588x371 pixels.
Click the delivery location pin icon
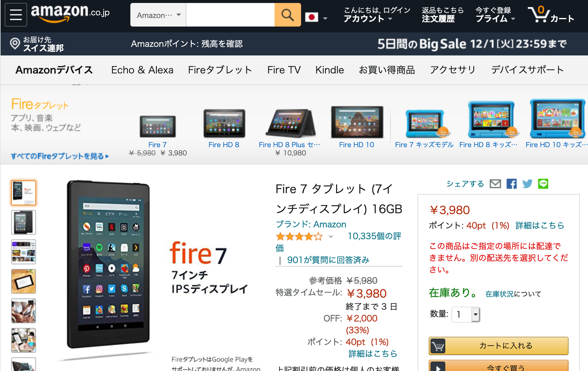[x=15, y=44]
